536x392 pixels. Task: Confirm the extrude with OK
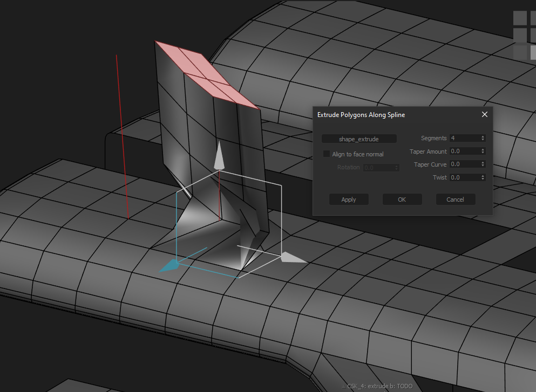click(x=402, y=199)
